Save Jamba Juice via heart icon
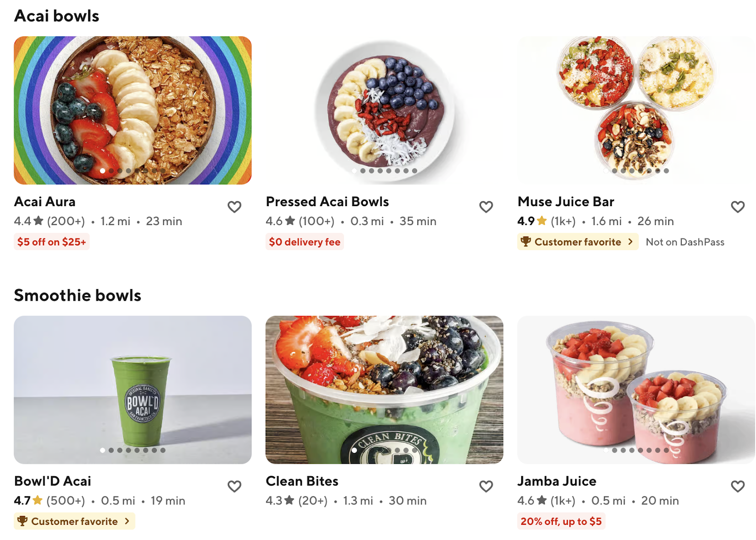756x540 pixels. coord(738,486)
